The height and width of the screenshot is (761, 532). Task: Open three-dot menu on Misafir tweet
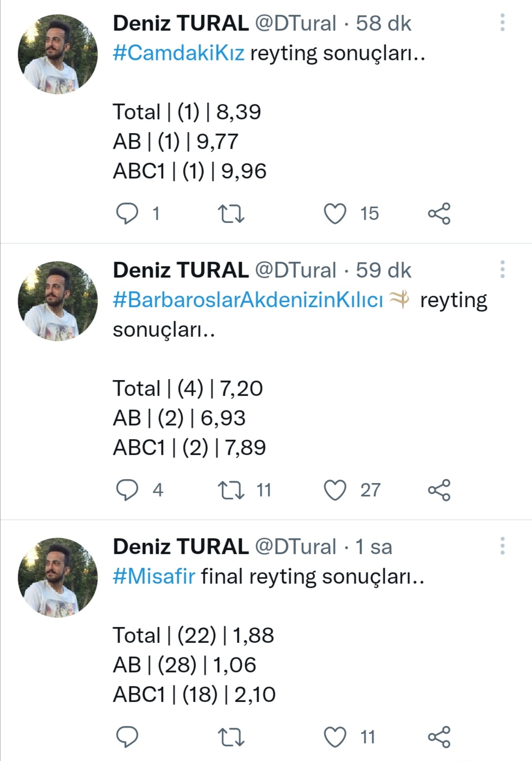coord(502,546)
